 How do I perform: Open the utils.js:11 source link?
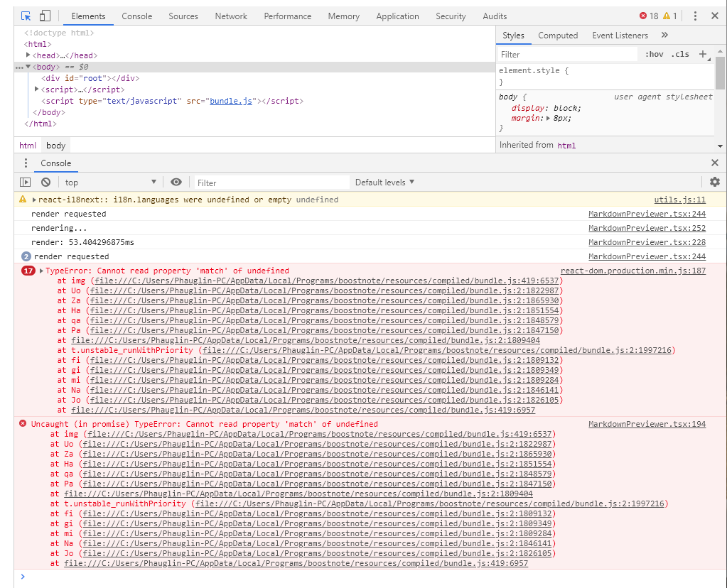coord(679,200)
